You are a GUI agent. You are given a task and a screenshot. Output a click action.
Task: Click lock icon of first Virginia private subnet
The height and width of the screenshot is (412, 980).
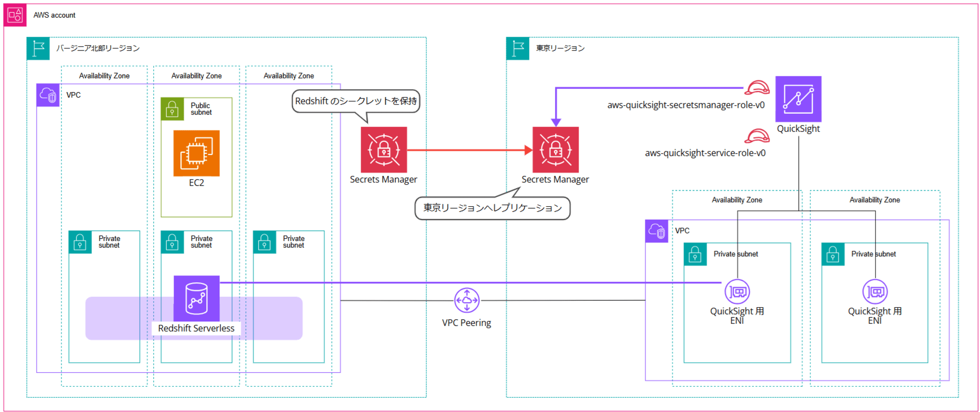pyautogui.click(x=80, y=242)
